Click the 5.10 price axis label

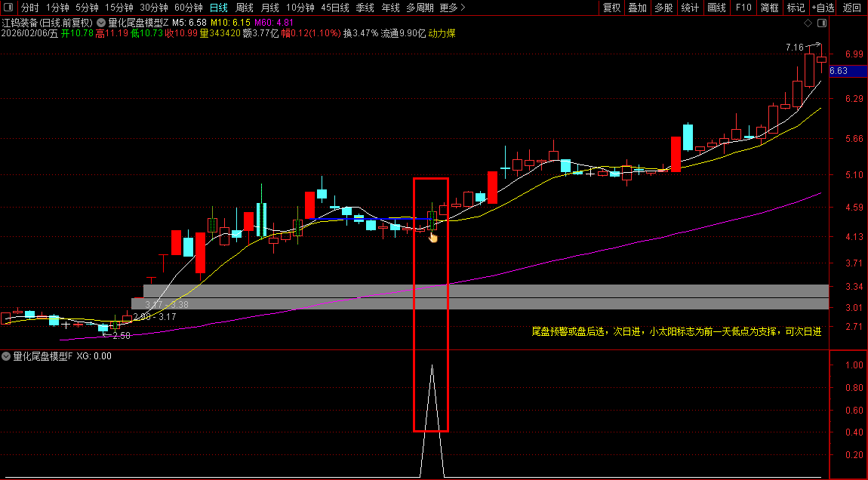click(854, 175)
